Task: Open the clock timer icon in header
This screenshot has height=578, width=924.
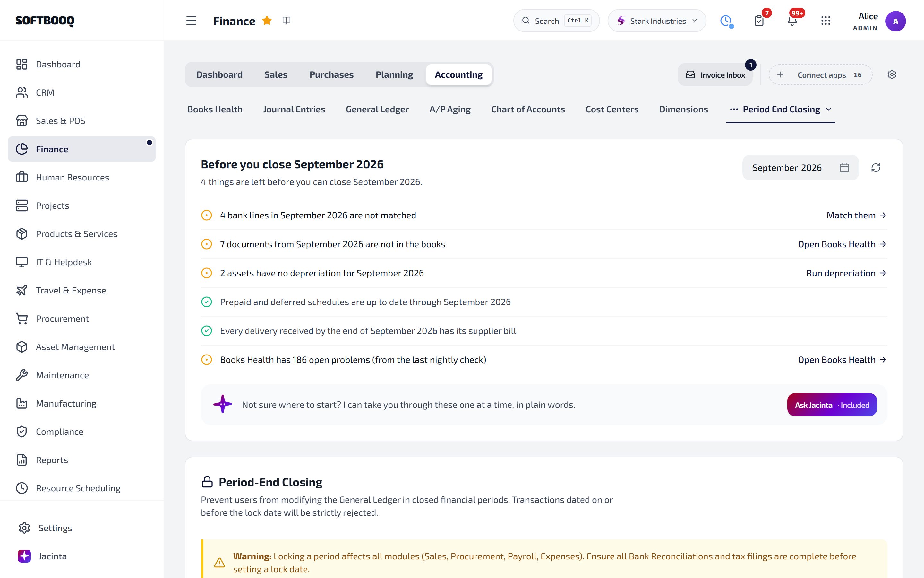Action: [x=726, y=21]
